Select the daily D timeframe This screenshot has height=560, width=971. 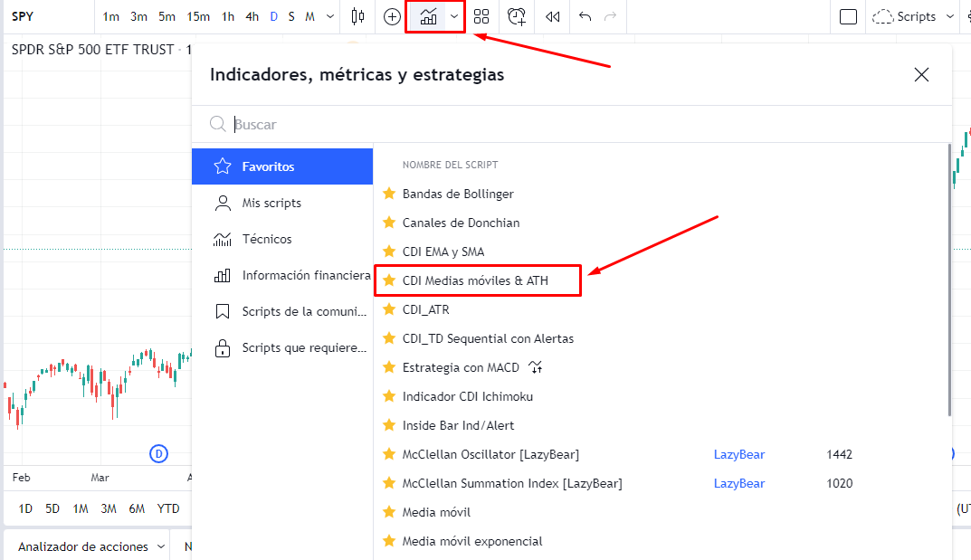coord(273,16)
